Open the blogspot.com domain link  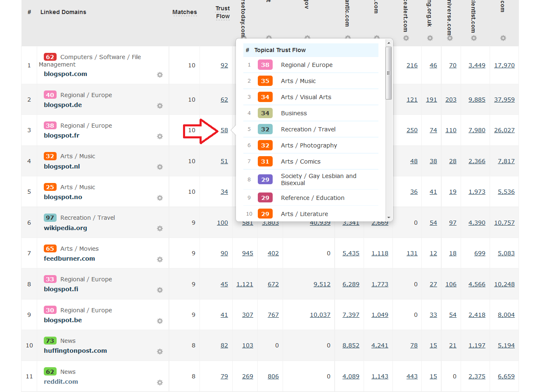[x=65, y=74]
